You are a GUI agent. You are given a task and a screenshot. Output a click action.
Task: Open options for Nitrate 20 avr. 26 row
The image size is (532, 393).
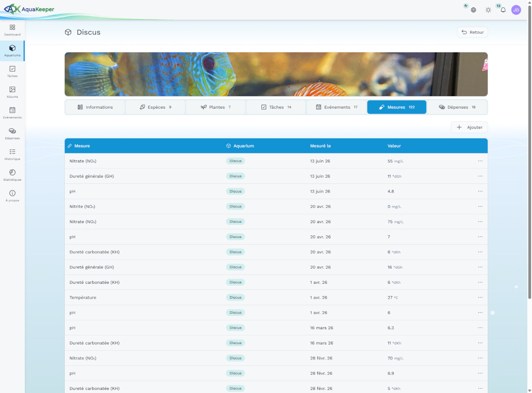point(480,221)
